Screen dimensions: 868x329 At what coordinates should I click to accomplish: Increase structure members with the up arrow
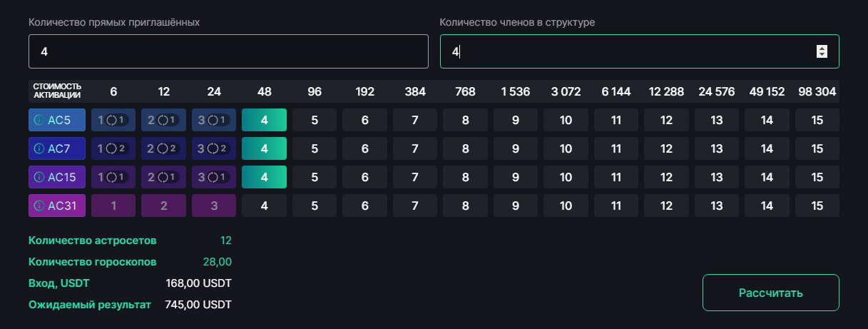click(822, 48)
